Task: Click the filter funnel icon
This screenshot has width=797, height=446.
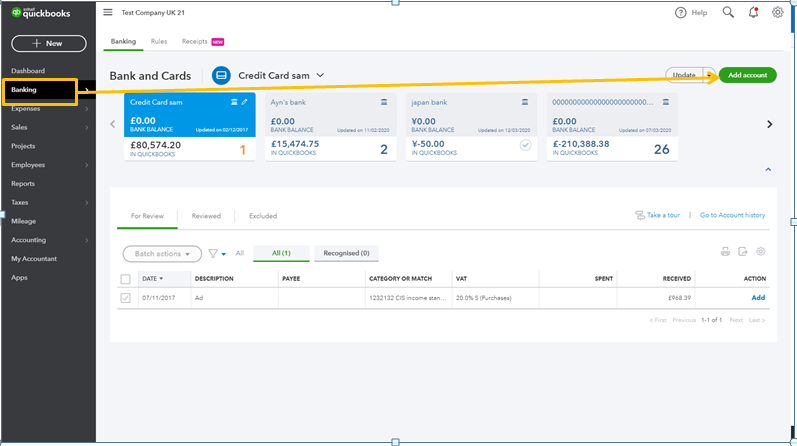Action: pos(213,254)
